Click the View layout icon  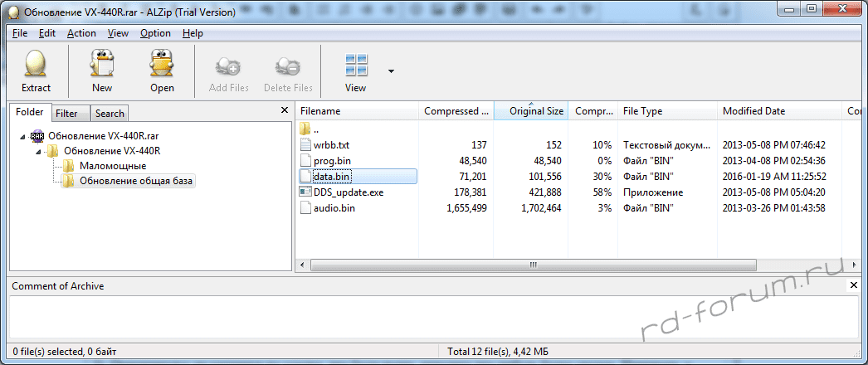coord(355,65)
